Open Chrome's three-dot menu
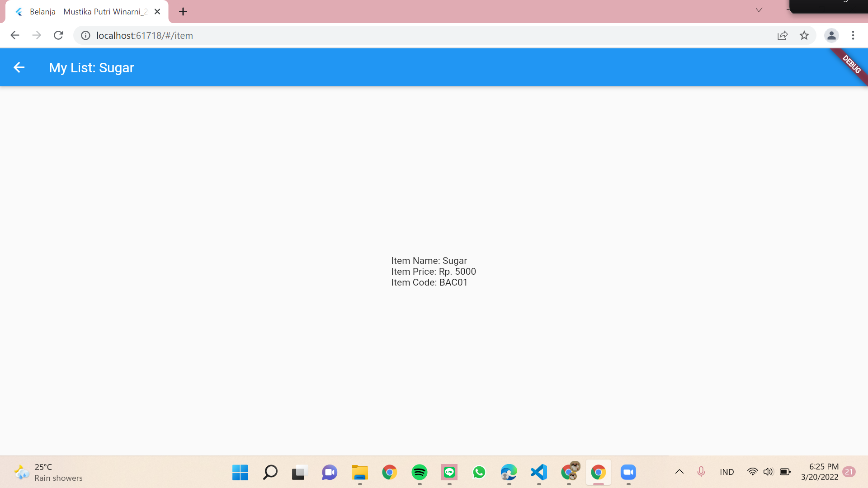The image size is (868, 488). coord(854,35)
